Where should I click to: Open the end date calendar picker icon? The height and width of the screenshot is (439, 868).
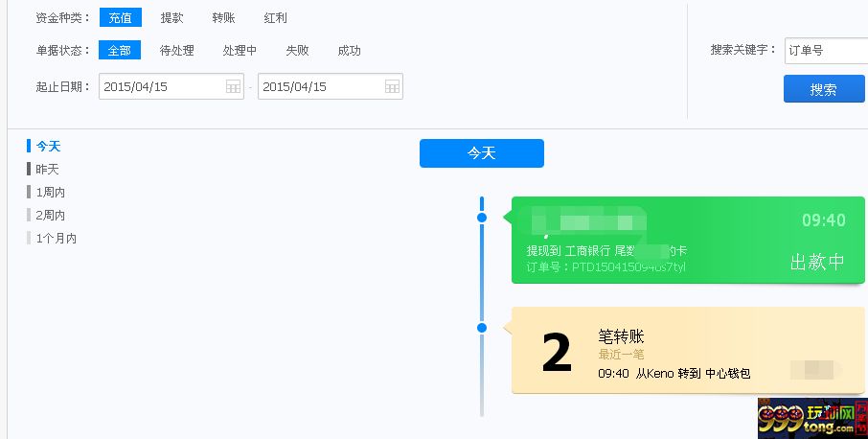(392, 86)
